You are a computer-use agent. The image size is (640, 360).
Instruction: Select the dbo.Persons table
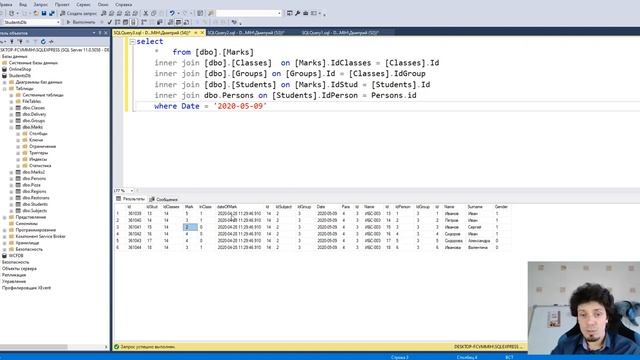point(34,179)
